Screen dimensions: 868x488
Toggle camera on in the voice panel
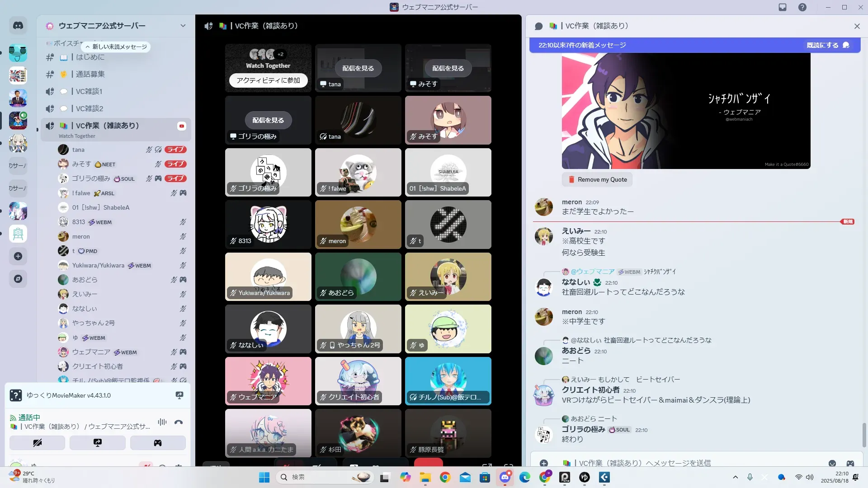click(38, 443)
